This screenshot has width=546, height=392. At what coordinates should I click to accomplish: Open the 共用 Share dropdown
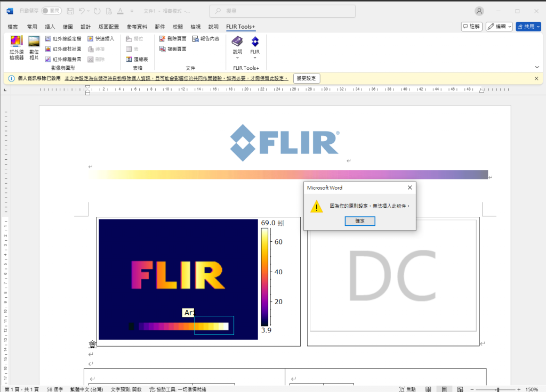click(528, 27)
